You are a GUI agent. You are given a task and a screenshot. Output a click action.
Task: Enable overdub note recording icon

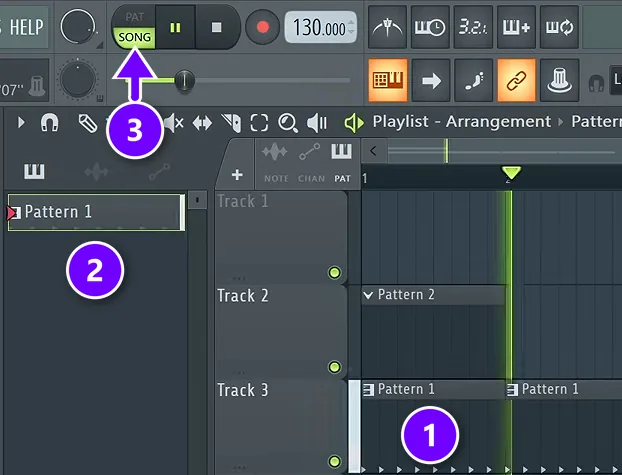[516, 27]
